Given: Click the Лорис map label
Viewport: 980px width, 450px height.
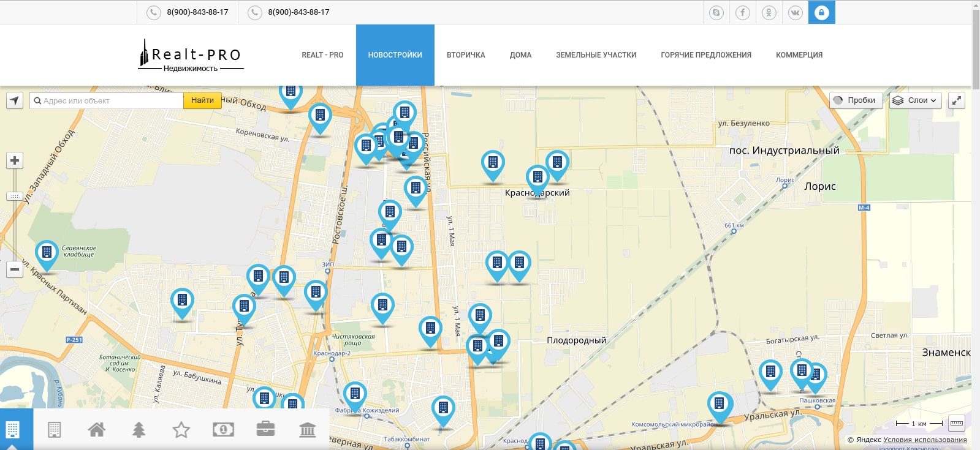Looking at the screenshot, I should coord(820,187).
